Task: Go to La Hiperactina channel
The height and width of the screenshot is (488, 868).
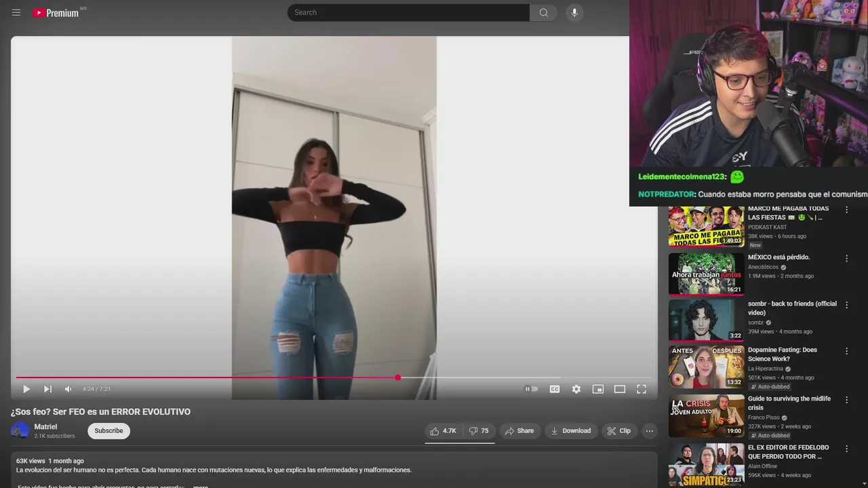Action: (x=766, y=369)
